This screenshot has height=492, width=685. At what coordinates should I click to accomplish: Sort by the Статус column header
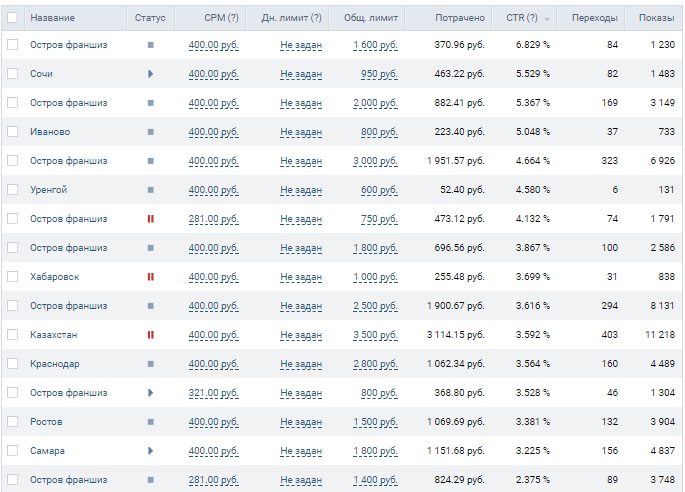point(150,18)
